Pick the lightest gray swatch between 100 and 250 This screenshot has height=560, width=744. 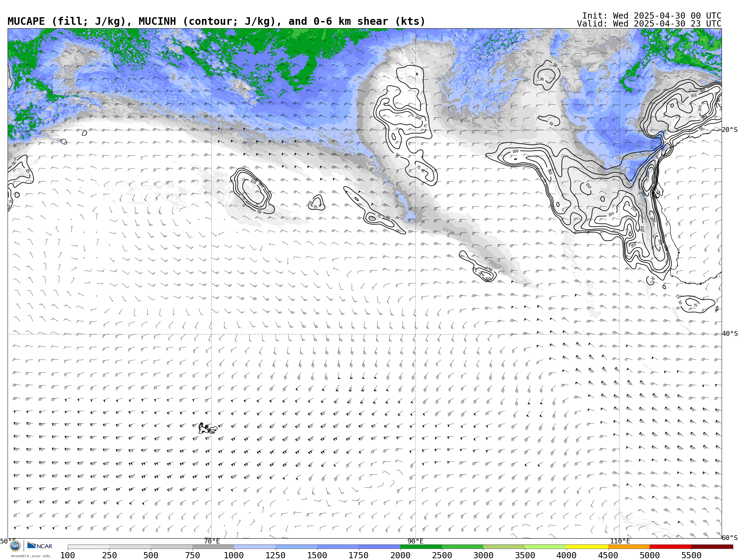point(89,547)
